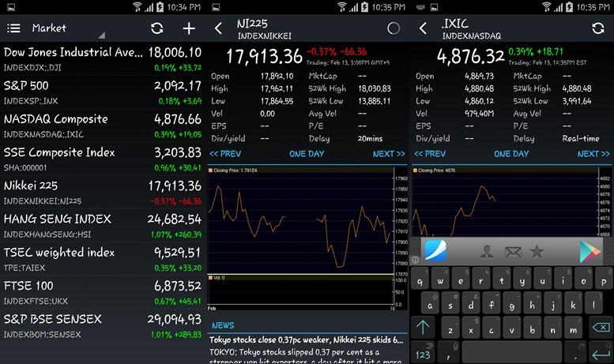Tap the star icon in banner
The image size is (614, 364).
click(x=537, y=252)
